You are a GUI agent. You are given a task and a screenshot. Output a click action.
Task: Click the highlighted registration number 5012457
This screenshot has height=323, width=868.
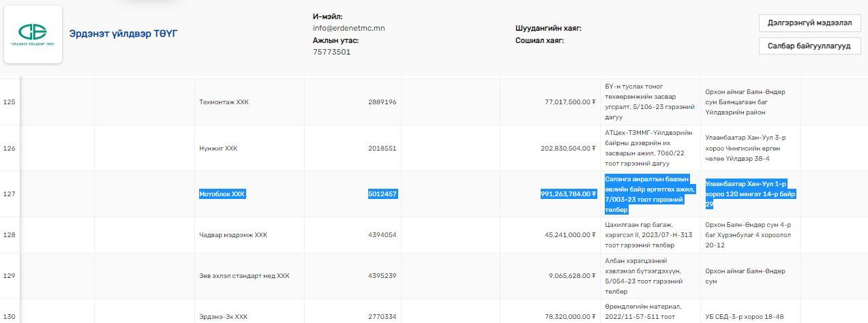point(382,194)
